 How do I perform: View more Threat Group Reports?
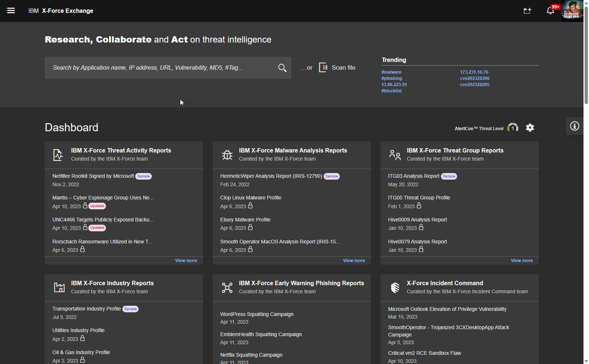(522, 261)
